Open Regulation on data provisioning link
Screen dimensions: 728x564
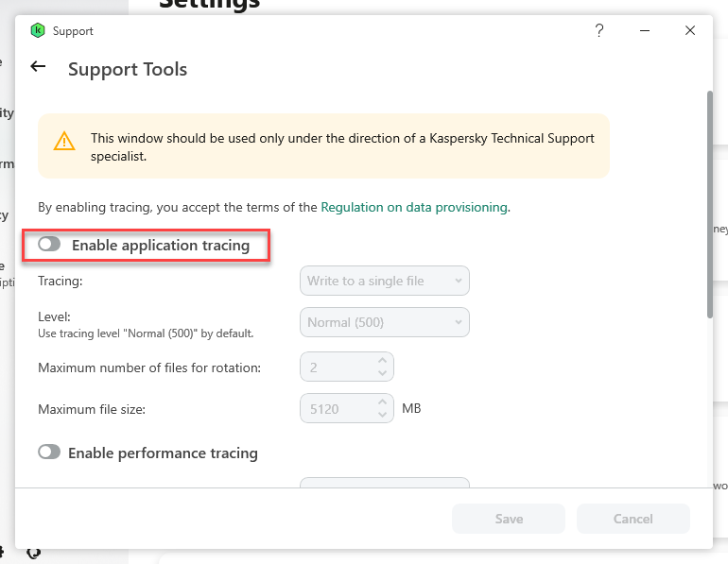(414, 207)
